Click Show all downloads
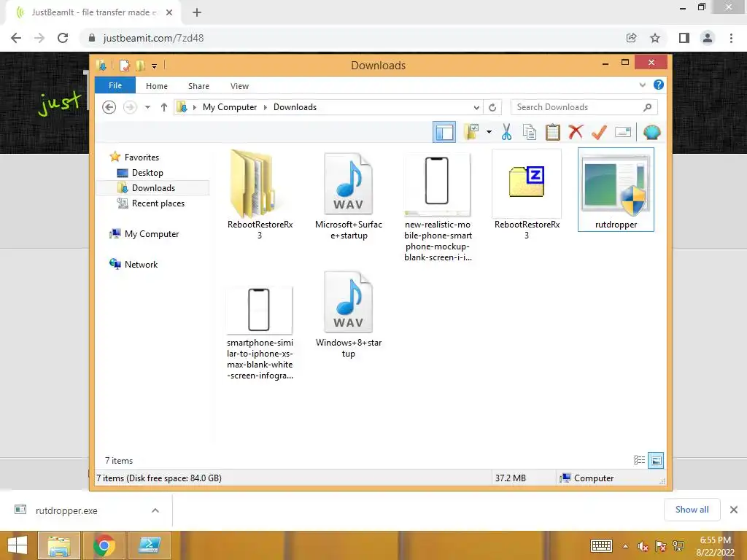The width and height of the screenshot is (747, 560). [x=692, y=510]
